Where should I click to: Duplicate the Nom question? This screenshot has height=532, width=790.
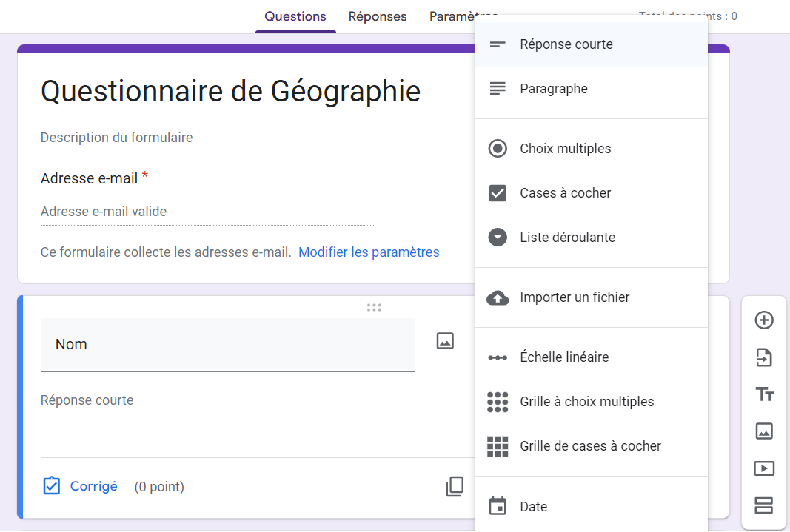[x=455, y=486]
